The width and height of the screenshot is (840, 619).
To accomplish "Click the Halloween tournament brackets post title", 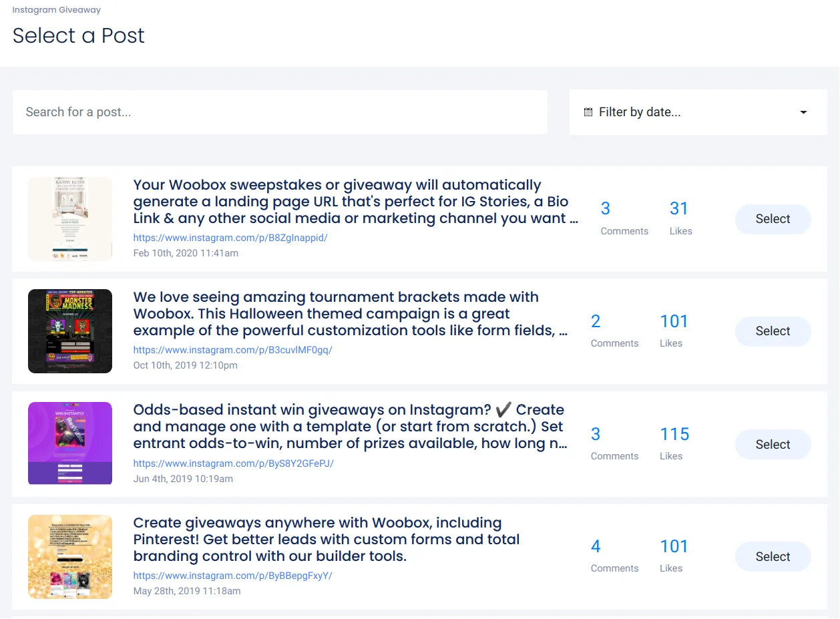I will (351, 314).
